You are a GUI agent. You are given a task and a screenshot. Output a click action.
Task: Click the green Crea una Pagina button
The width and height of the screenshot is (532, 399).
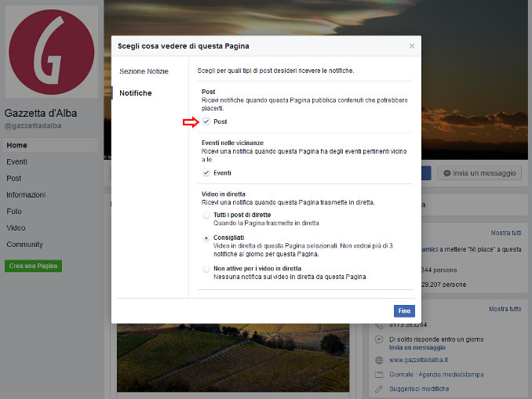pyautogui.click(x=34, y=266)
